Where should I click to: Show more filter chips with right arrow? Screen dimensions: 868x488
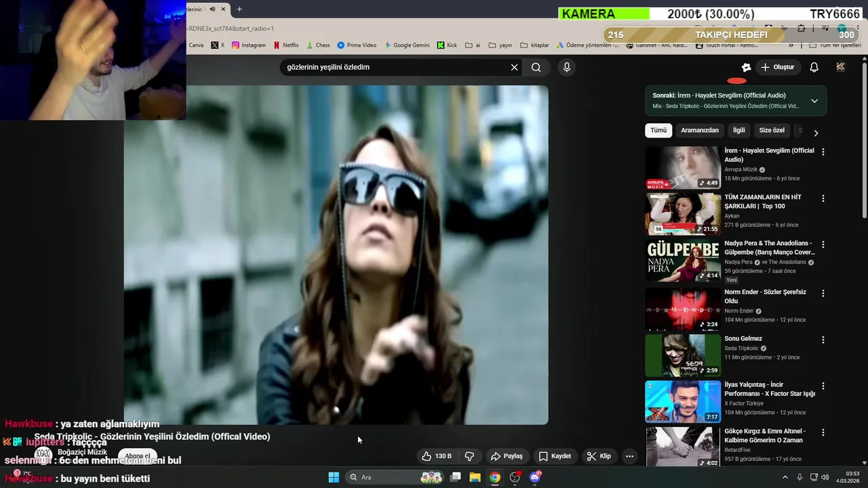coord(816,133)
